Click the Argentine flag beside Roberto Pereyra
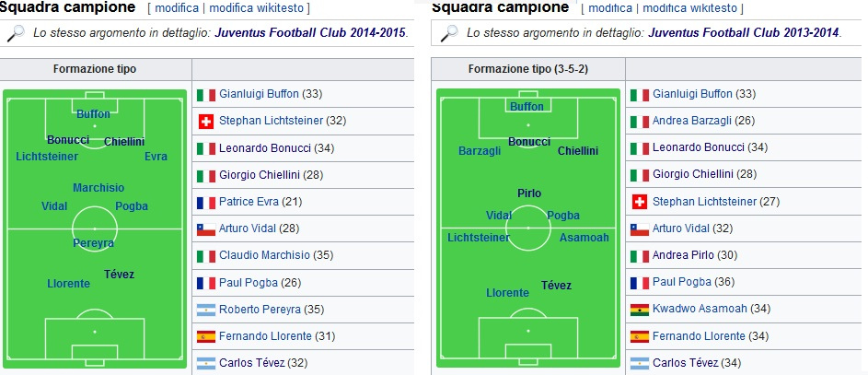The height and width of the screenshot is (375, 868). point(206,310)
